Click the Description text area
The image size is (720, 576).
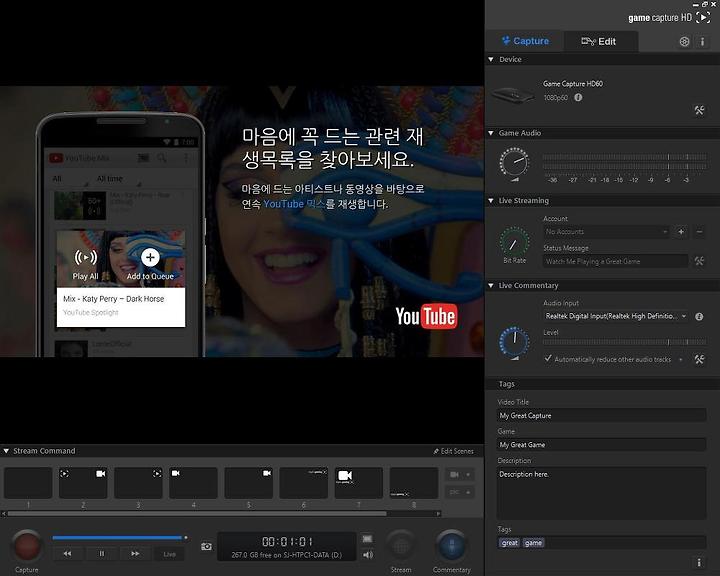pyautogui.click(x=602, y=493)
